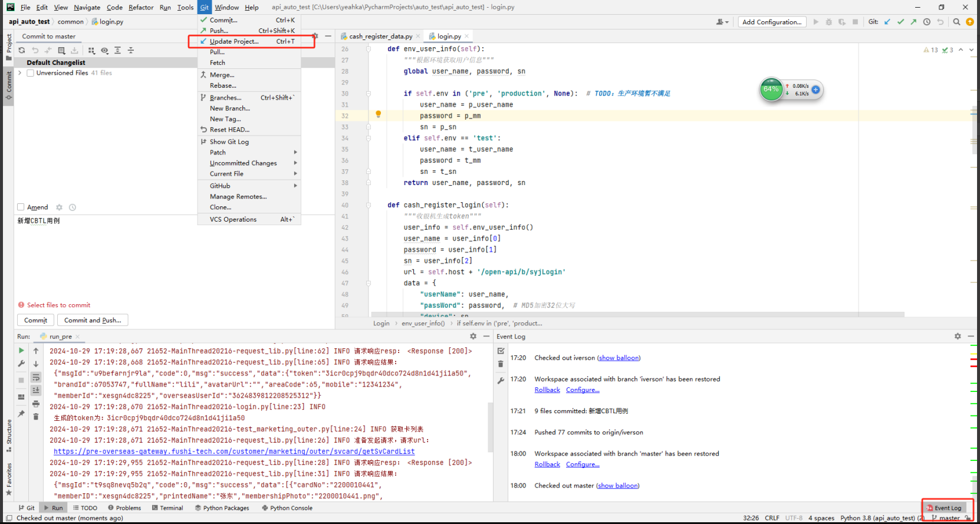
Task: Choose Fetch from Git menu
Action: click(249, 62)
